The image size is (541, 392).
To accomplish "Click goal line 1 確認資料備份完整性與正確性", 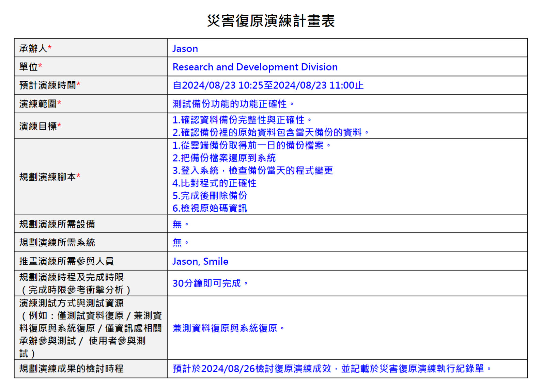I will (x=242, y=120).
